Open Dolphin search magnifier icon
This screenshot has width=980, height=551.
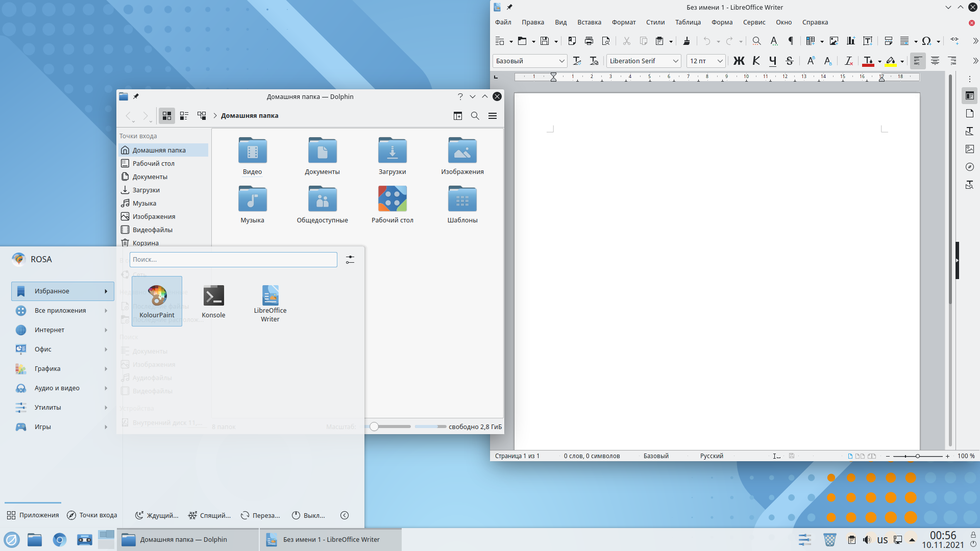[x=475, y=116]
